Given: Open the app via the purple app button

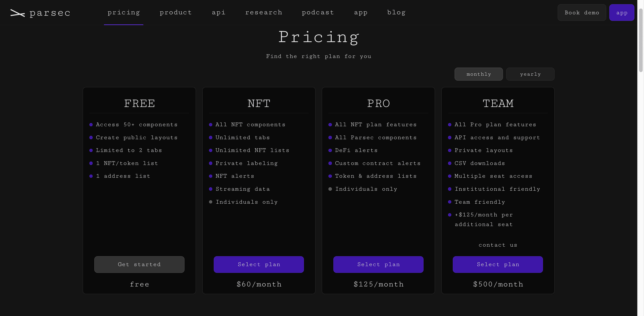Looking at the screenshot, I should coord(622,12).
